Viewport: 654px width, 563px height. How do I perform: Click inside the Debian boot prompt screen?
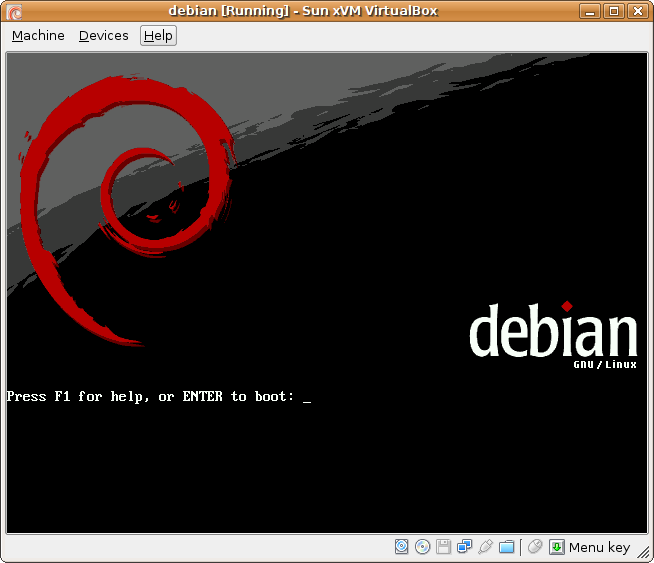click(327, 293)
